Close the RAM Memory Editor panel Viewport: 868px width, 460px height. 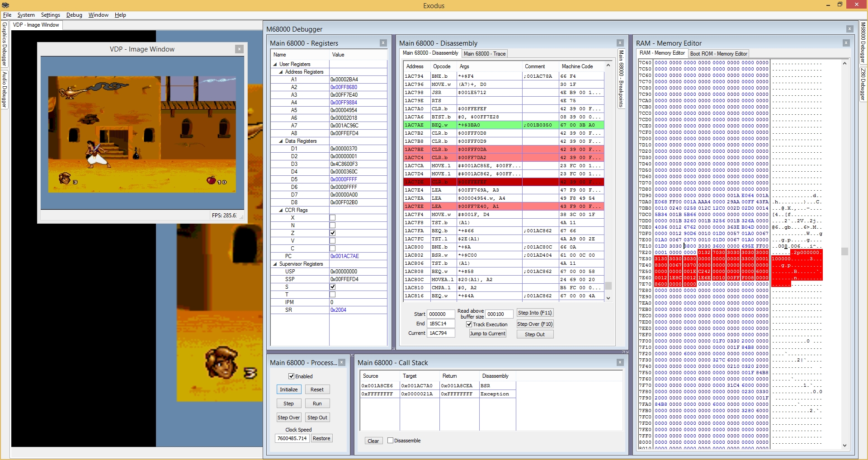pos(845,43)
